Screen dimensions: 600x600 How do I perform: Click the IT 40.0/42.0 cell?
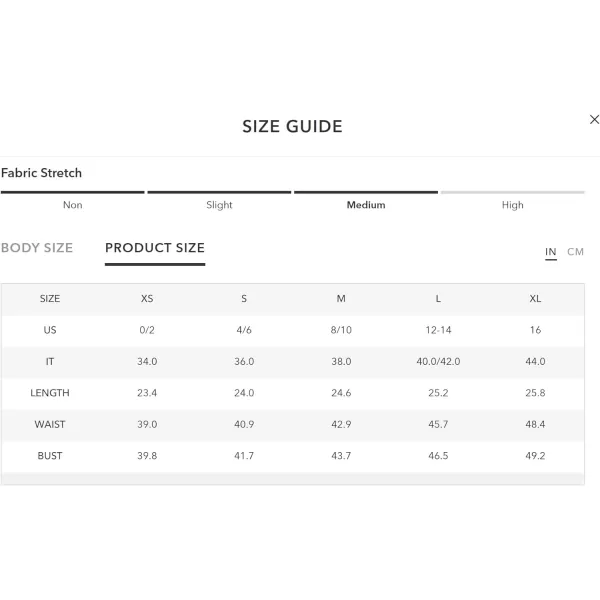coord(438,362)
